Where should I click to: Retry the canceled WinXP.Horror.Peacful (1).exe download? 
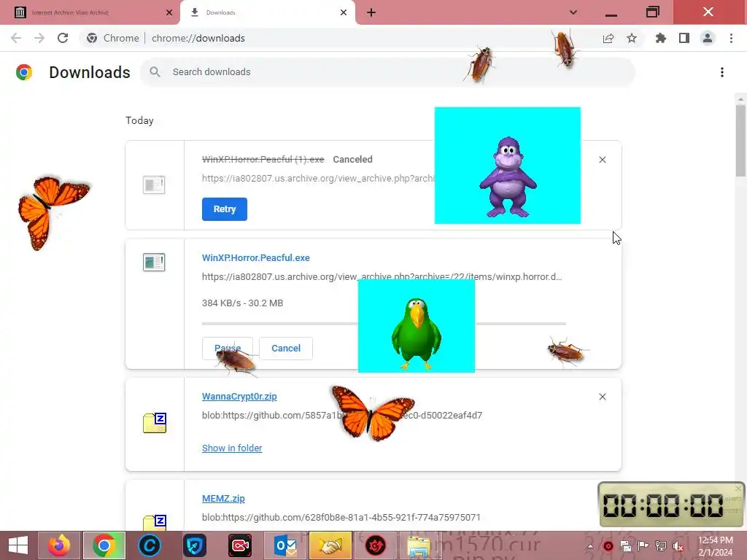click(x=225, y=209)
